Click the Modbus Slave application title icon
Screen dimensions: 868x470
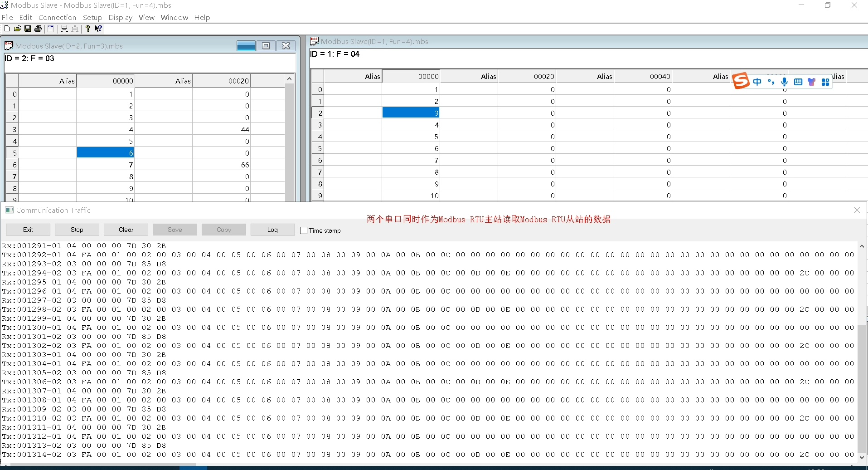coord(5,5)
